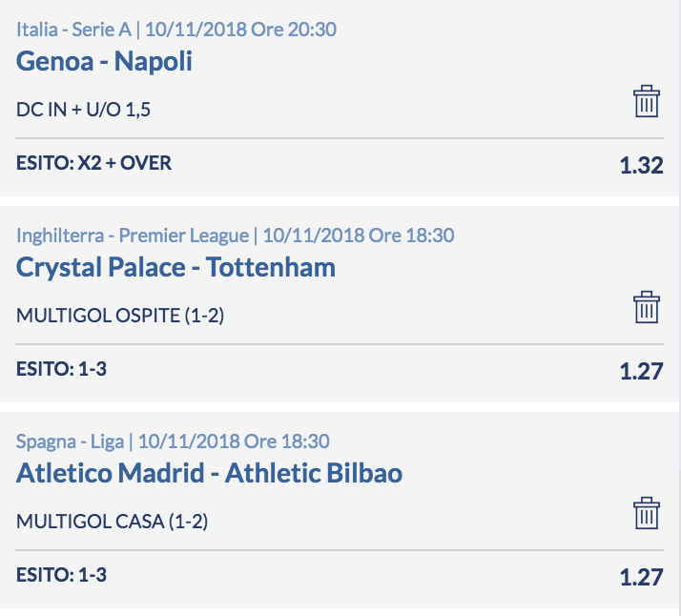Click the 10/11/2018 Ore 20:30 date text
The image size is (681, 616).
click(x=240, y=30)
